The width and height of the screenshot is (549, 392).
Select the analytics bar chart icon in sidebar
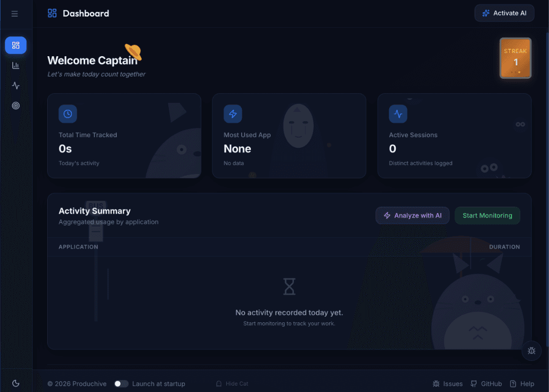[x=16, y=65]
